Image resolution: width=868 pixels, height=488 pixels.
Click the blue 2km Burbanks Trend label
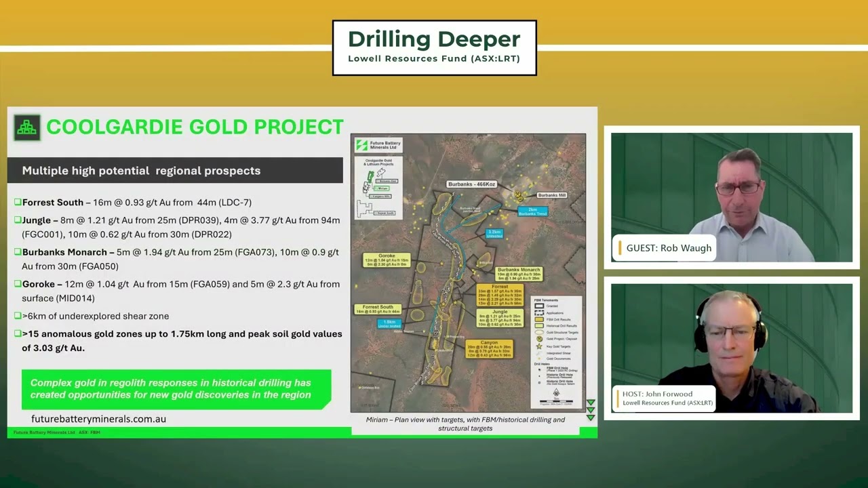(532, 211)
